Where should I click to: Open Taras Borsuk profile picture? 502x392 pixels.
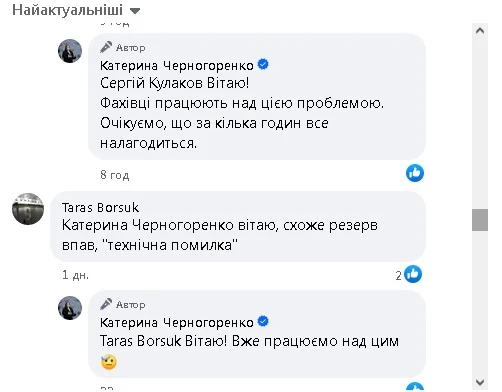click(28, 209)
